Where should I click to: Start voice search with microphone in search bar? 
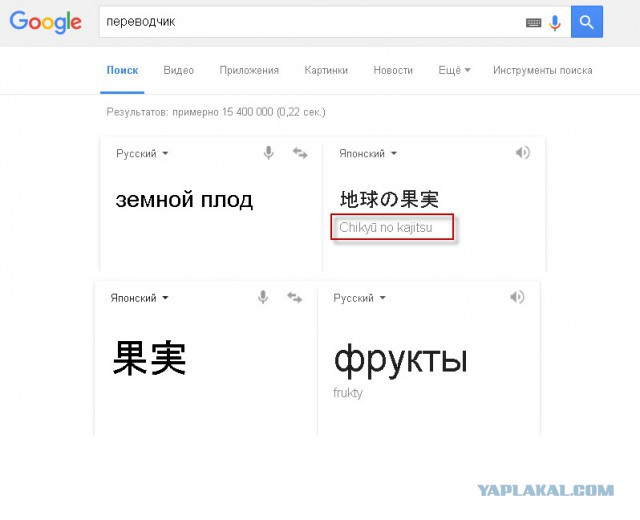click(555, 23)
